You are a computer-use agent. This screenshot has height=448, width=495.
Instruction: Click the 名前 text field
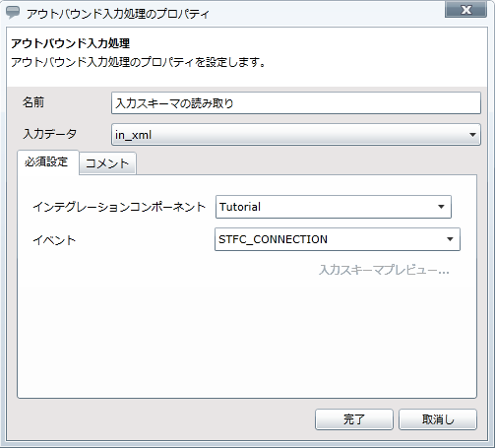[296, 103]
